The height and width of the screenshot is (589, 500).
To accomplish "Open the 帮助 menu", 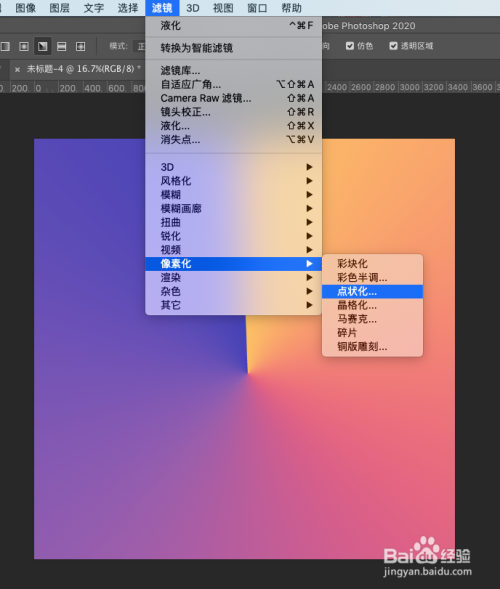I will [292, 8].
